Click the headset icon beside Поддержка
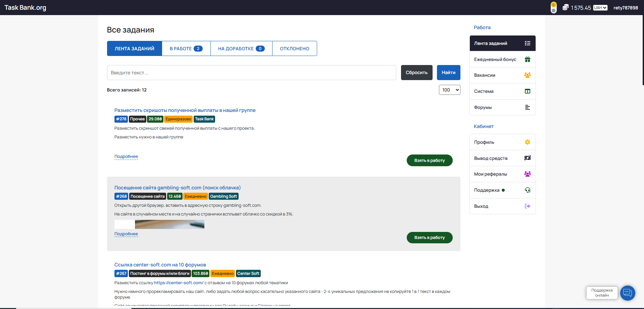The image size is (644, 309). tap(527, 190)
